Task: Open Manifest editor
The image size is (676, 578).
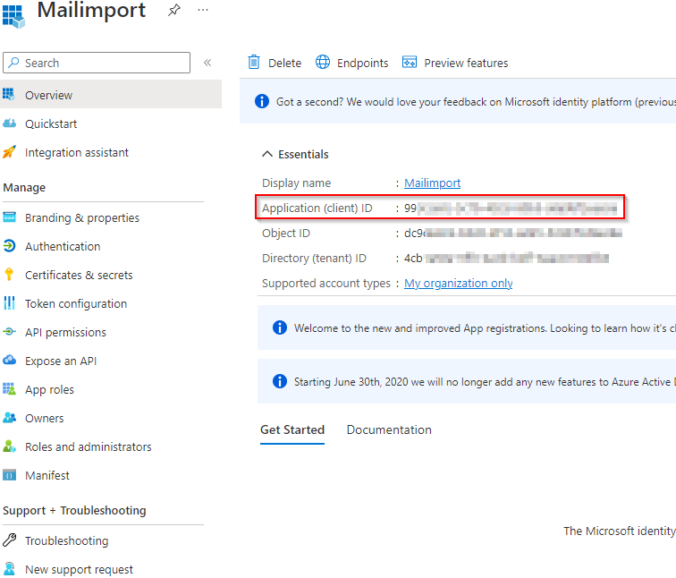Action: (47, 475)
